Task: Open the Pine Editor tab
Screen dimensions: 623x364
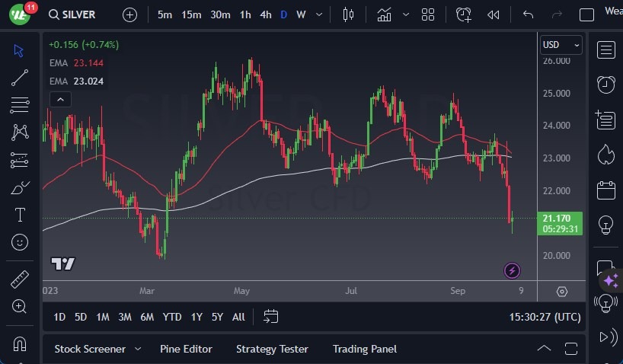Action: 186,349
